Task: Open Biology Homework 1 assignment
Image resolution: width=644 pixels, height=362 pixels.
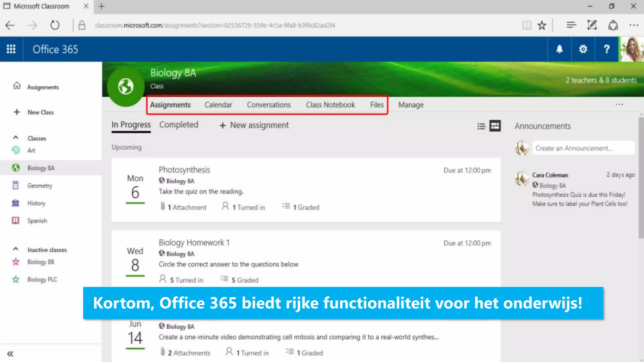Action: (194, 243)
